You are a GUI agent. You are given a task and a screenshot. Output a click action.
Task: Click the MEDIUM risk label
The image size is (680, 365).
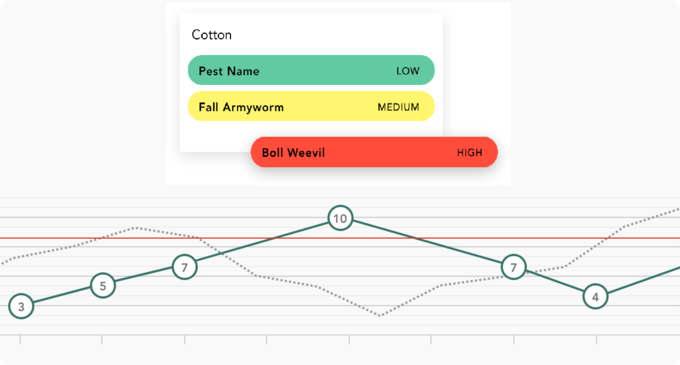(398, 107)
